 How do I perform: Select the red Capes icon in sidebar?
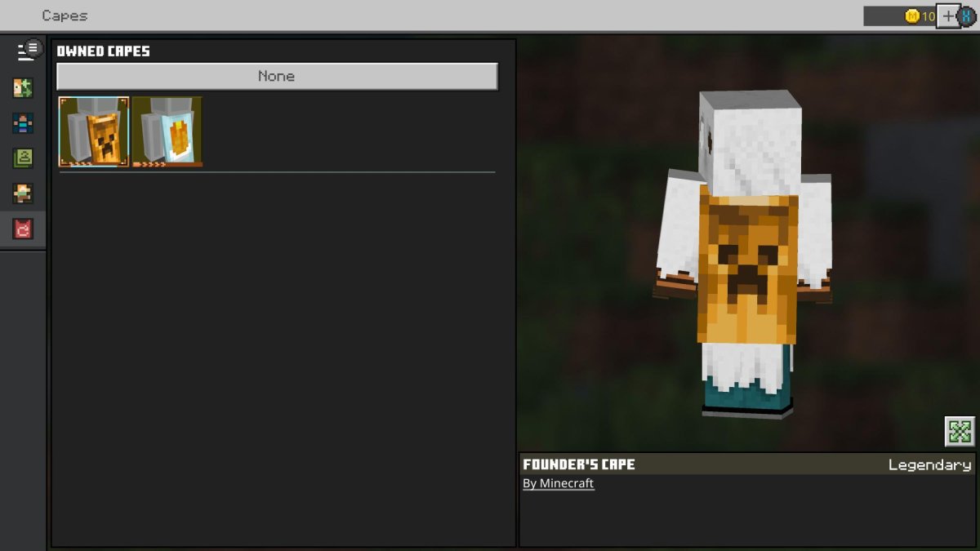coord(24,229)
